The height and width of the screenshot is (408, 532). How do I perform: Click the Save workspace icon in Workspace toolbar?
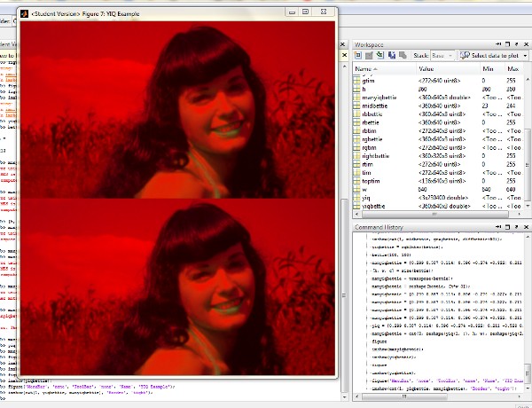point(392,55)
